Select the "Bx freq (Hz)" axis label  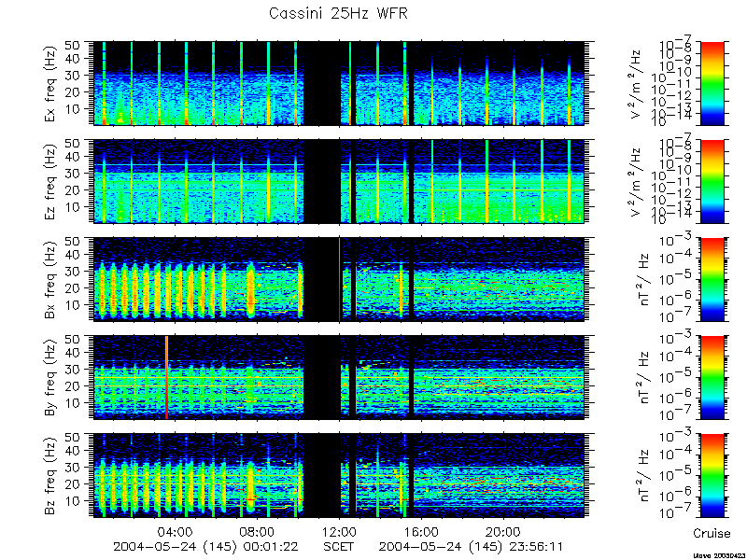point(50,279)
